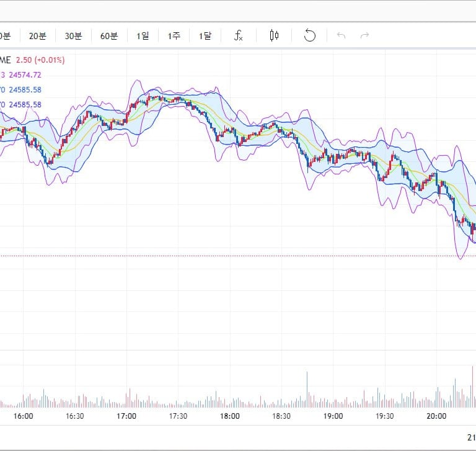The width and height of the screenshot is (476, 451).
Task: Choose the 60분 chart interval
Action: [108, 36]
